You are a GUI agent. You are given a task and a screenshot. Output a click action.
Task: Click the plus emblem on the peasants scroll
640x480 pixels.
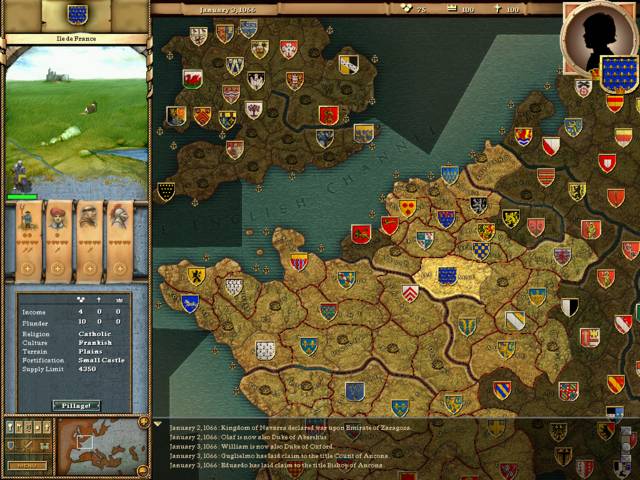28,269
